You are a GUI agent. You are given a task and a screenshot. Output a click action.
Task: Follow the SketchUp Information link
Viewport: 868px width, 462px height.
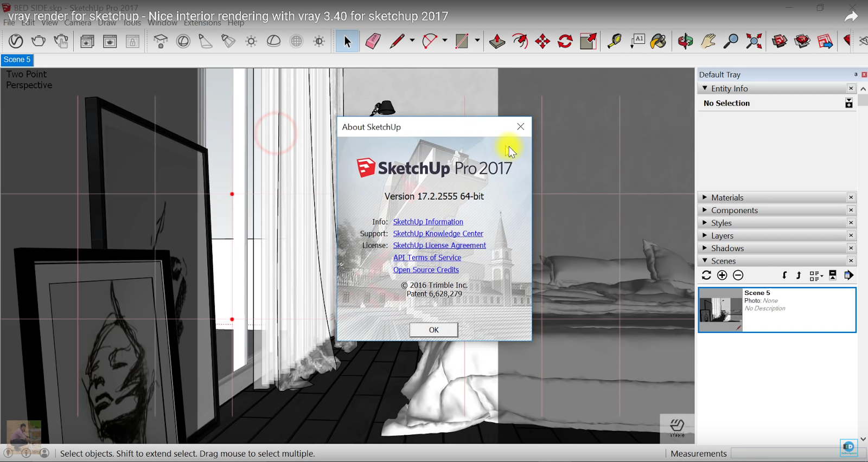(428, 222)
